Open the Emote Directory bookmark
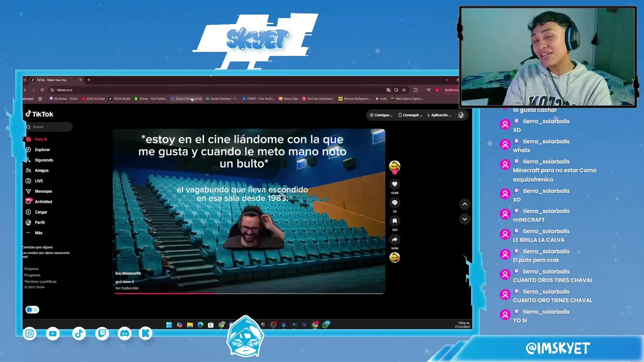 pyautogui.click(x=221, y=99)
